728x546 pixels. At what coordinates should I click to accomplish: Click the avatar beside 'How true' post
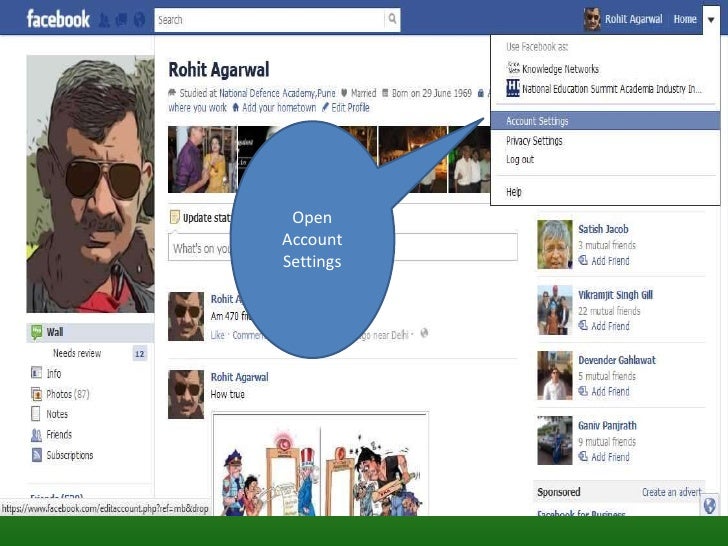[186, 394]
